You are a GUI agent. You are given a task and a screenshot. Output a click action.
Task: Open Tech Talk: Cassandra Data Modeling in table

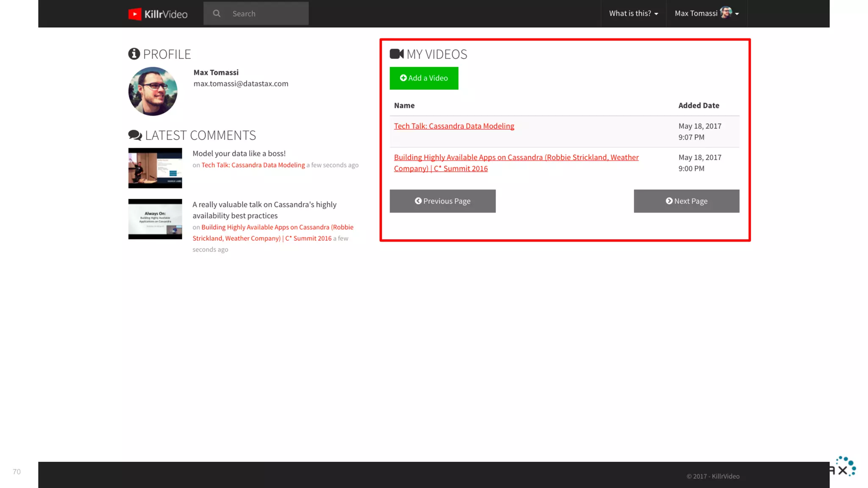click(x=454, y=126)
